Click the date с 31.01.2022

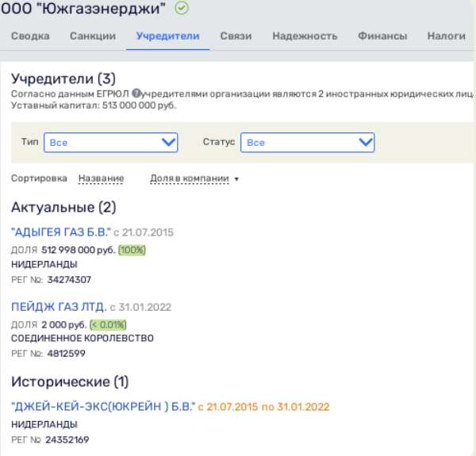coord(141,308)
